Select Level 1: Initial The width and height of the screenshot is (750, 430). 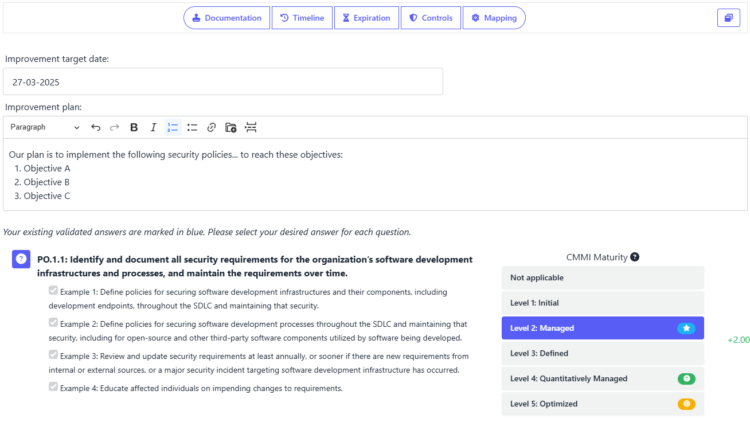pyautogui.click(x=603, y=303)
